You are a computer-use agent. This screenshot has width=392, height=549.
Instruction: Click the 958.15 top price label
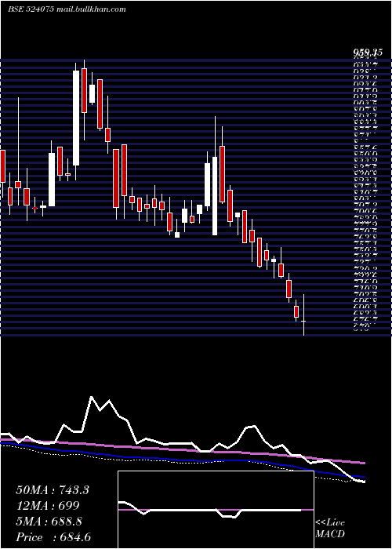coord(368,53)
